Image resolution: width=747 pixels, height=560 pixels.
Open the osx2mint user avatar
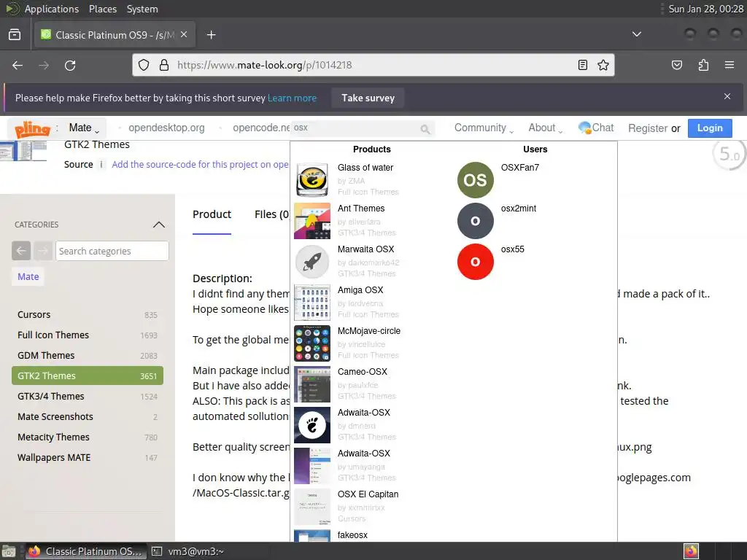(475, 221)
